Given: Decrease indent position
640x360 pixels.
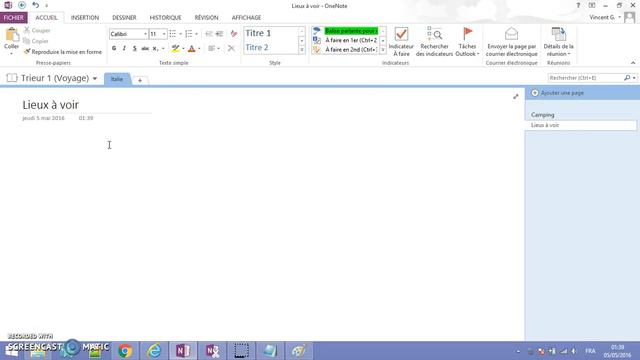Looking at the screenshot, I should [209, 34].
